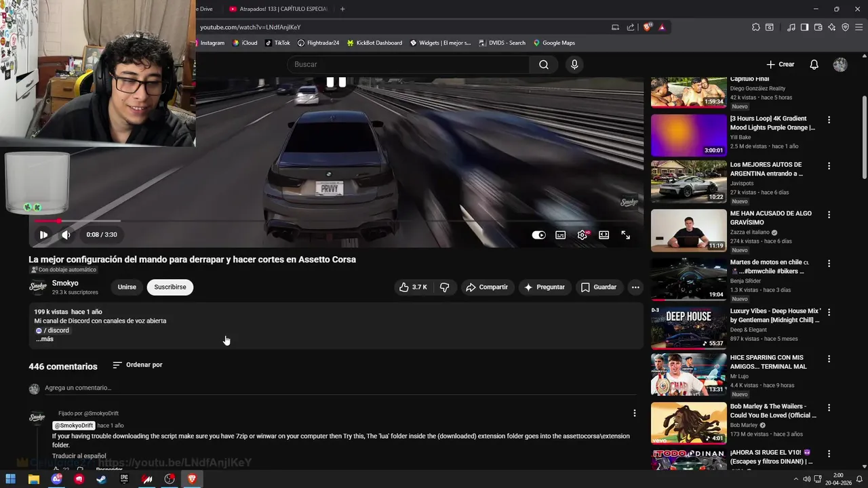Click Unirse to join channel
Image resolution: width=868 pixels, height=488 pixels.
127,287
